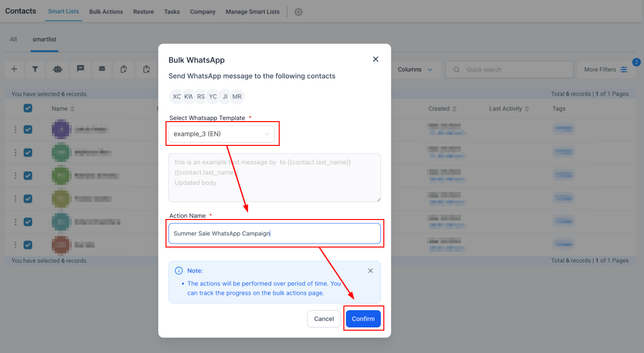The width and height of the screenshot is (644, 353).
Task: Select the smartlist tab
Action: [x=45, y=39]
